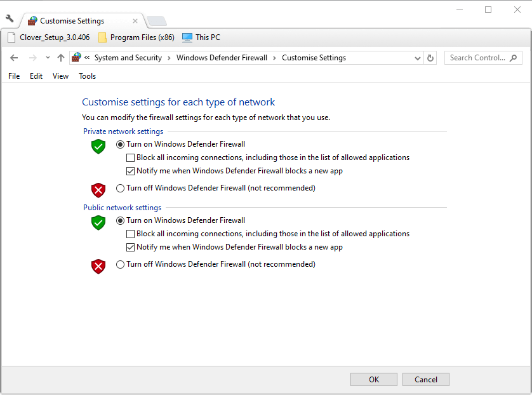Select Turn off Windows Defender Firewall under Public
Screen dimensions: 532x395
coord(121,264)
